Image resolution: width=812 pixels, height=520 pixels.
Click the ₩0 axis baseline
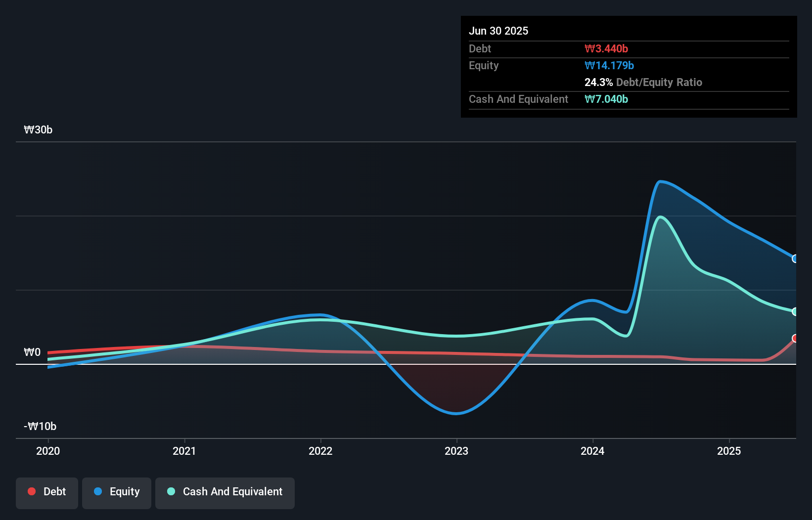[x=33, y=352]
